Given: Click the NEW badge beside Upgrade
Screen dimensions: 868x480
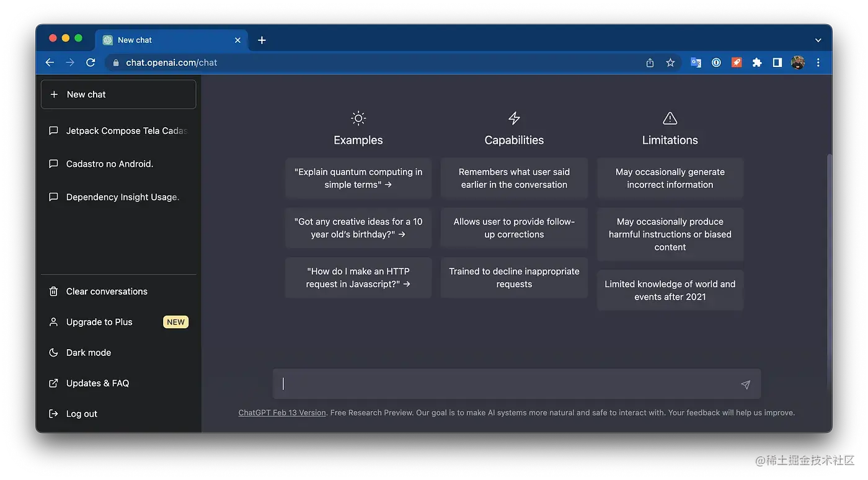Looking at the screenshot, I should [x=176, y=322].
